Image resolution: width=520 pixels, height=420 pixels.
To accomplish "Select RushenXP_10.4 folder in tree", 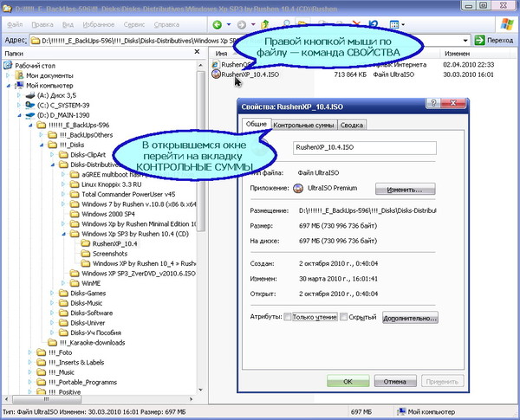I will click(114, 243).
